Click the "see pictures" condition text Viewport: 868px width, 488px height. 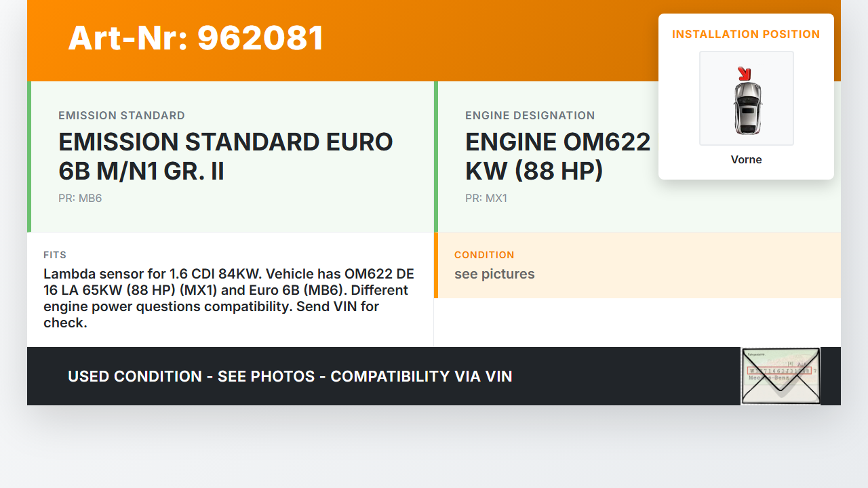[494, 274]
